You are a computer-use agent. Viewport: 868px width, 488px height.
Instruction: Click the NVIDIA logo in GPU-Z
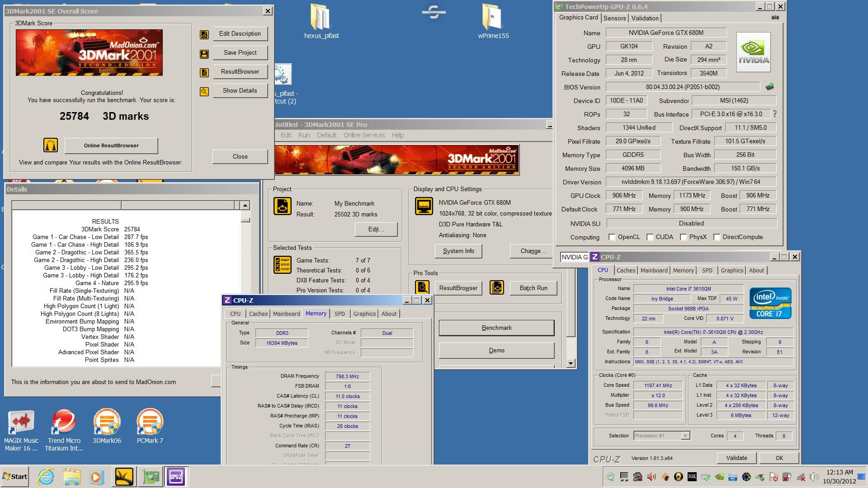click(x=754, y=52)
